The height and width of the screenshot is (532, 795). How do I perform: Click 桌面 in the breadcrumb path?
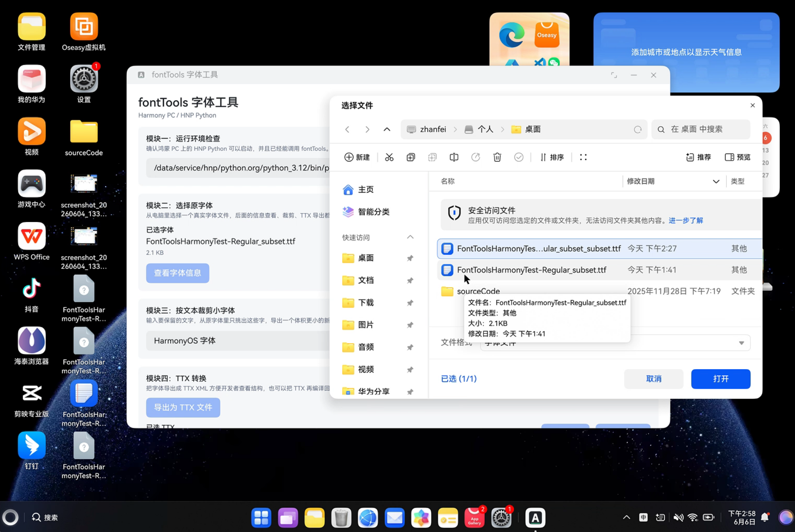(526, 129)
